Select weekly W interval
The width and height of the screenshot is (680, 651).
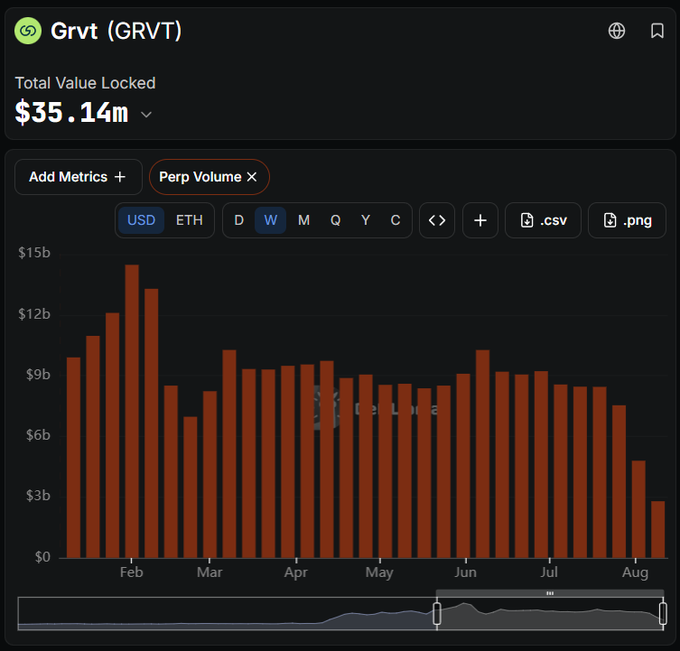pos(271,220)
